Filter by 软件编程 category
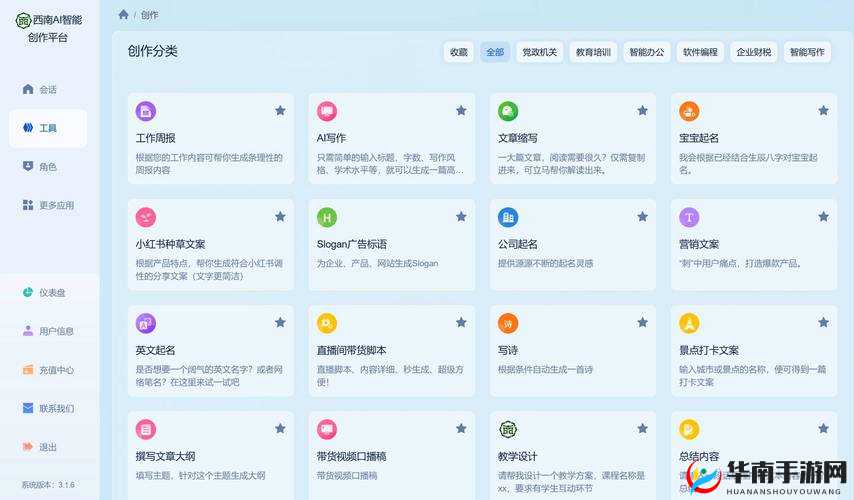This screenshot has width=854, height=500. pos(700,52)
